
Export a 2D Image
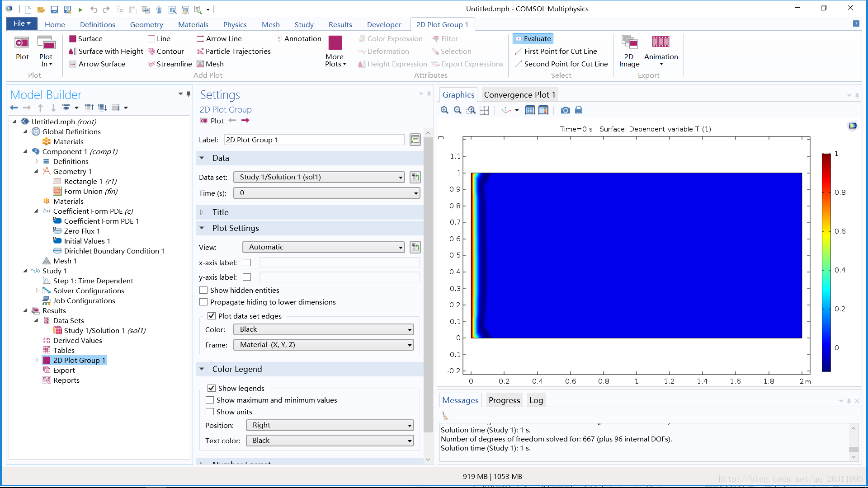(x=629, y=52)
